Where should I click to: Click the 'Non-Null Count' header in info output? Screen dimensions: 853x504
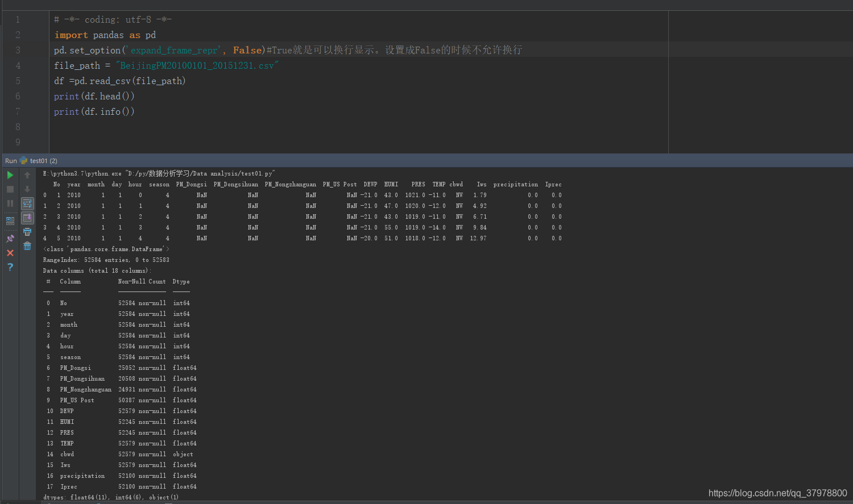click(142, 282)
